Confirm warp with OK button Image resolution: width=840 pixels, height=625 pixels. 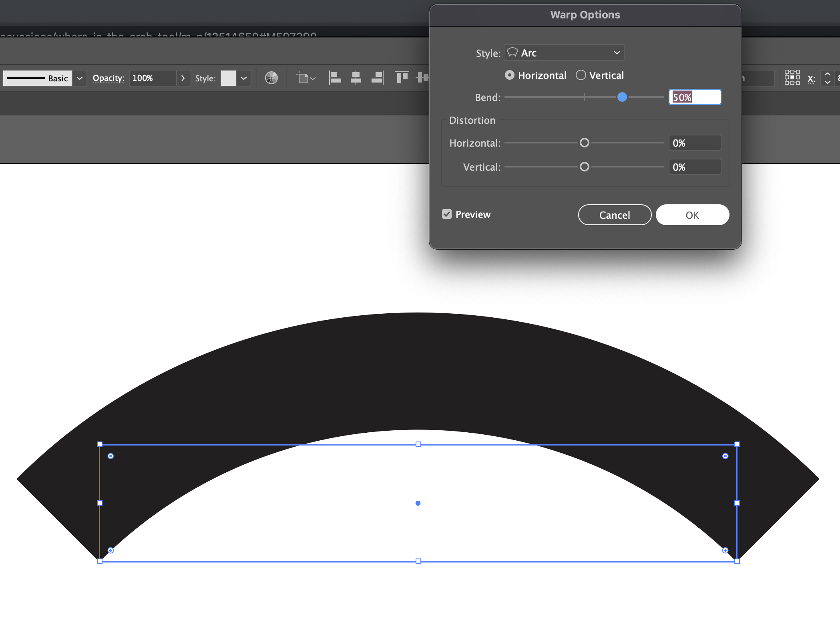(692, 215)
